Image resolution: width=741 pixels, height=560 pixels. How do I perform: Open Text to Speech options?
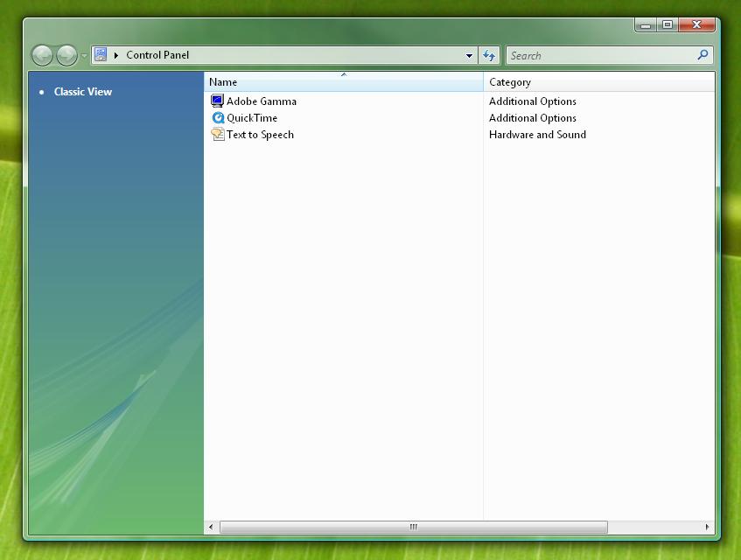pyautogui.click(x=259, y=135)
